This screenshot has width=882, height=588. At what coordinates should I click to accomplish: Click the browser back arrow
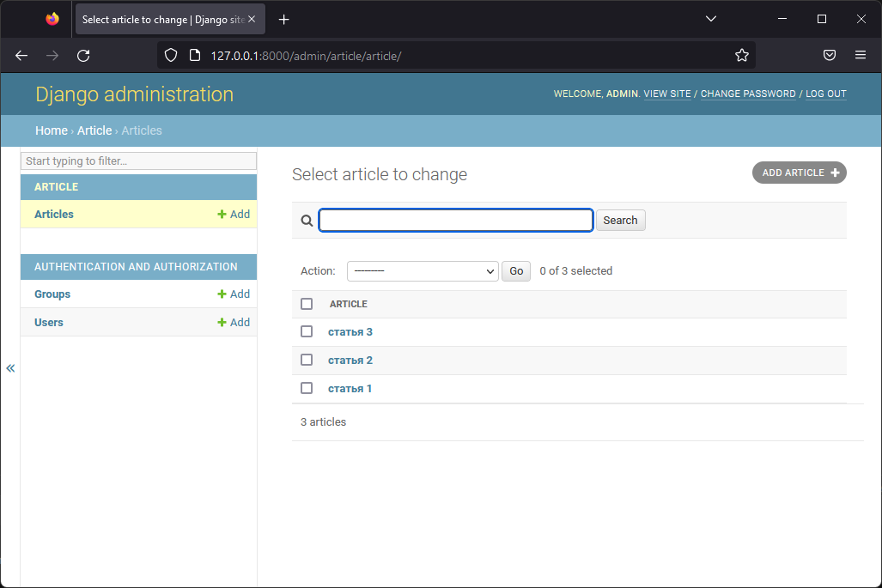click(x=21, y=56)
